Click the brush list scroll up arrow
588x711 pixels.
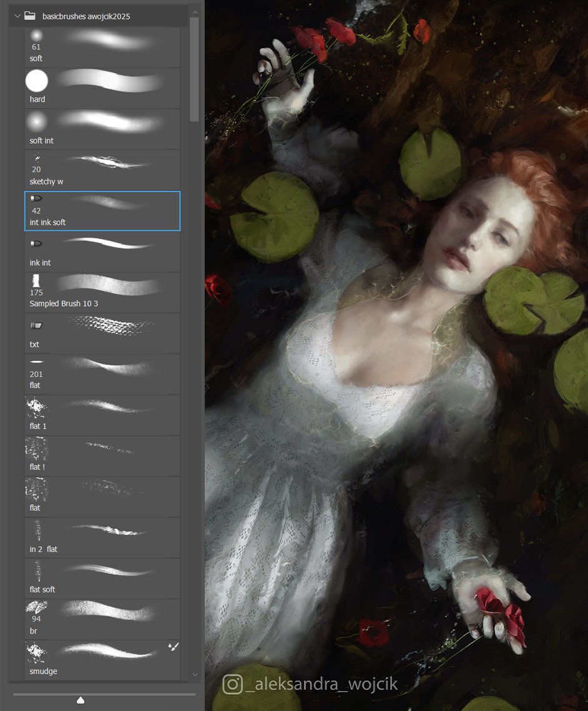click(195, 12)
